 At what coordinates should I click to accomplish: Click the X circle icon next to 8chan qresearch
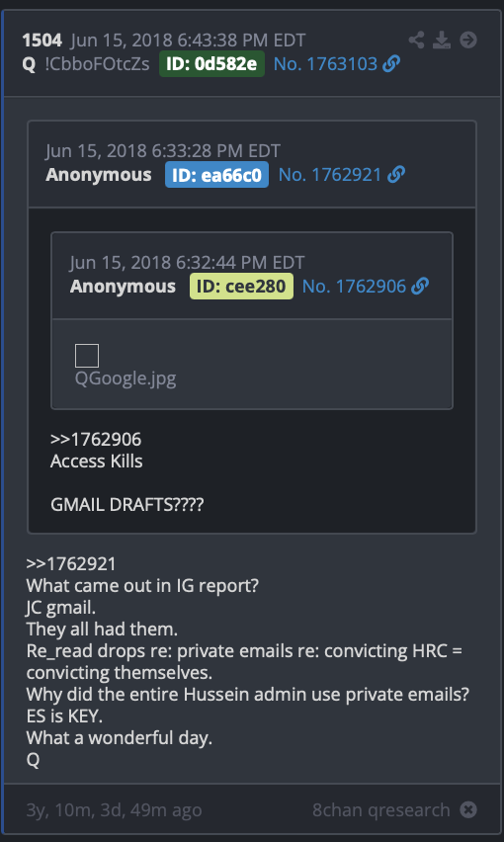coord(468,809)
